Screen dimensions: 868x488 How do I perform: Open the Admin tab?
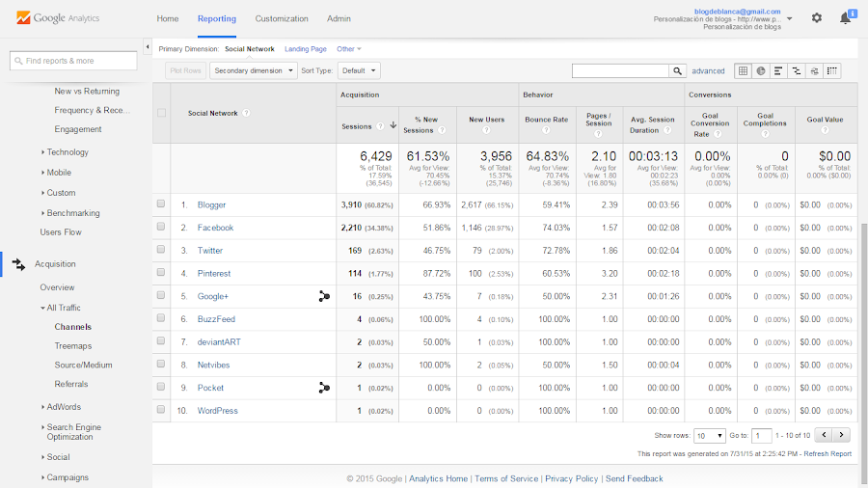[x=339, y=19]
